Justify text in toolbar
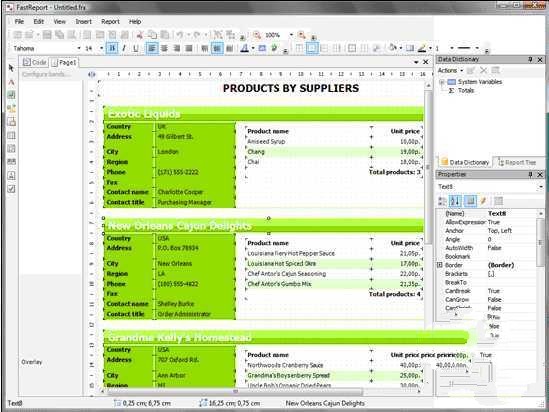Image resolution: width=549 pixels, height=412 pixels. [x=189, y=48]
